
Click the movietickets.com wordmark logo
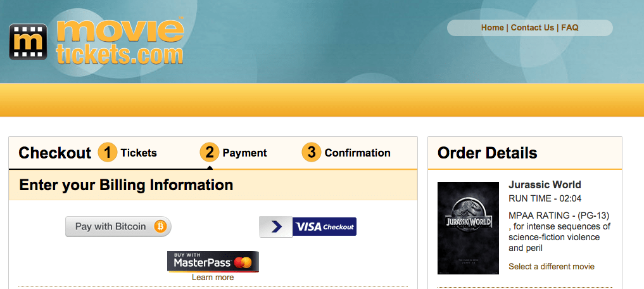click(119, 41)
